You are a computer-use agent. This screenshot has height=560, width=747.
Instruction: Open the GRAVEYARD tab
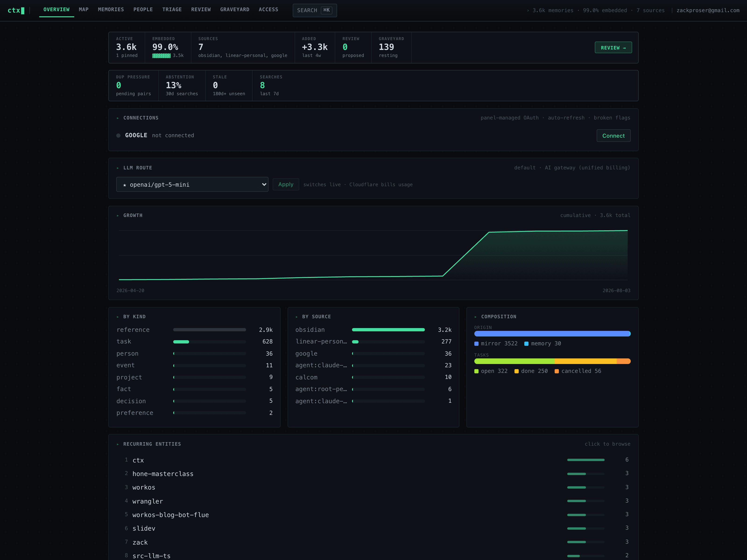235,10
